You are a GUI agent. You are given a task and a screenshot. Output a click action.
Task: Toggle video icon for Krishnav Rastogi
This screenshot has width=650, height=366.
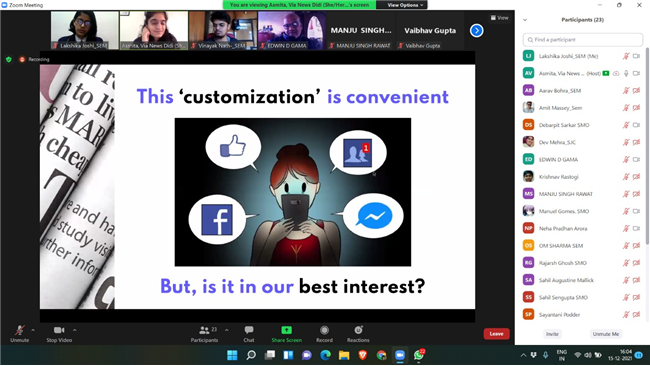click(636, 177)
